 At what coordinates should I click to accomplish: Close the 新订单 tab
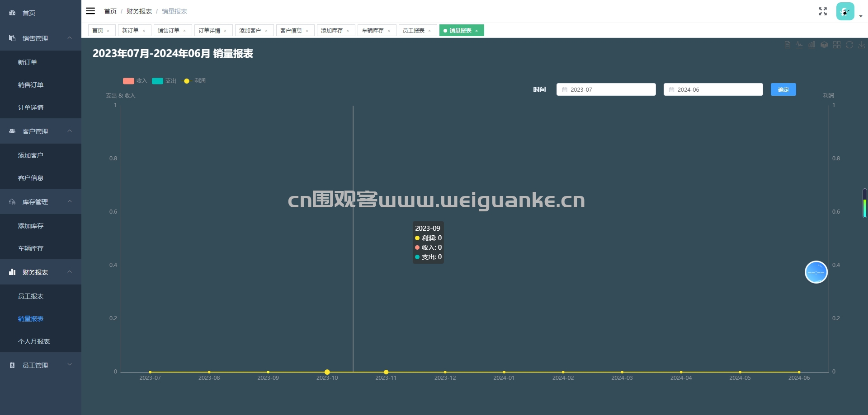[x=144, y=31]
